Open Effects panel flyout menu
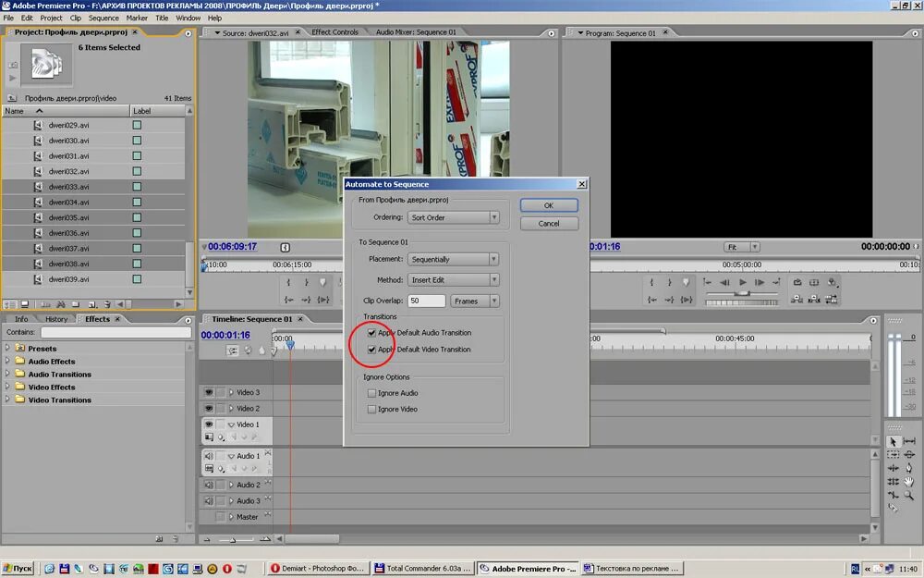This screenshot has height=578, width=924. click(x=188, y=320)
